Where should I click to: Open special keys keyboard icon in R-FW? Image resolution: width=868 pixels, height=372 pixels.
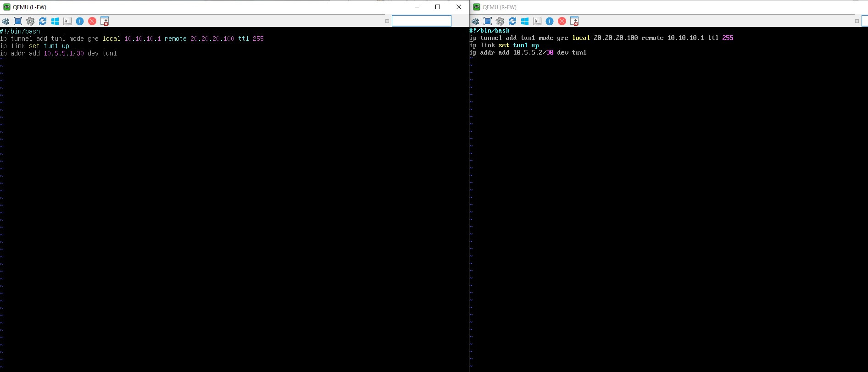pyautogui.click(x=537, y=21)
